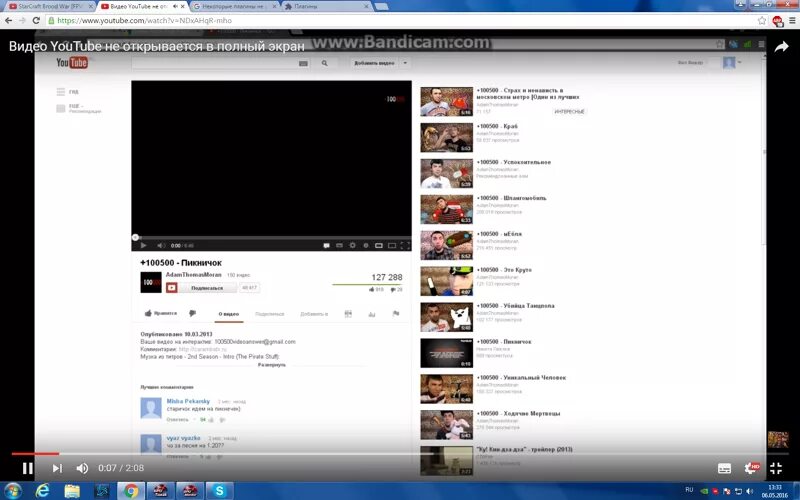Screen dimensions: 800x500
Task: Exit full screen mode
Action: (776, 468)
